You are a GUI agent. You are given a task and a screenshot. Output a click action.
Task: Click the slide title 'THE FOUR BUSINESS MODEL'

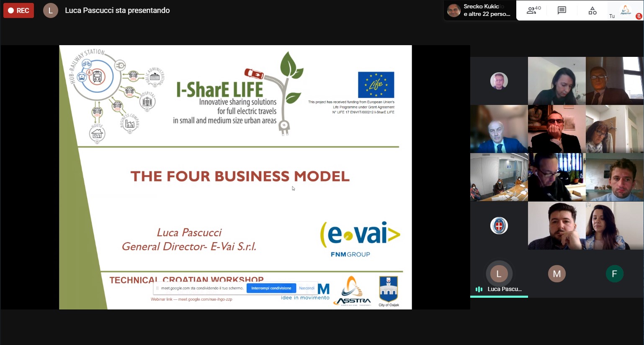[x=240, y=176]
